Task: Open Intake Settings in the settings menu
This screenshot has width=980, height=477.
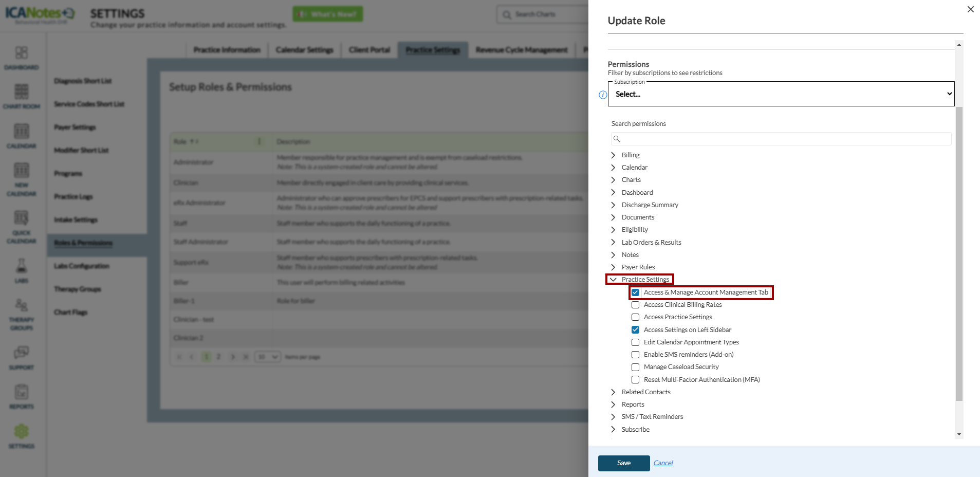Action: (x=76, y=220)
